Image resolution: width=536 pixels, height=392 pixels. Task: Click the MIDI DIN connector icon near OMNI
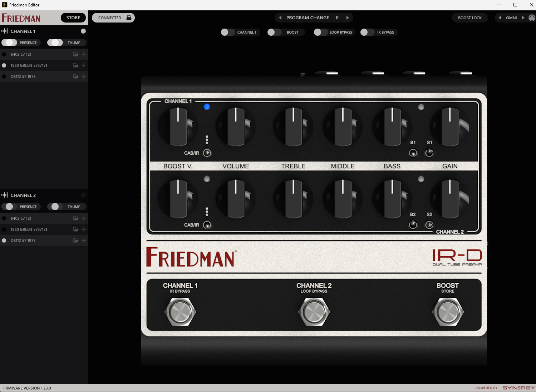coord(532,18)
